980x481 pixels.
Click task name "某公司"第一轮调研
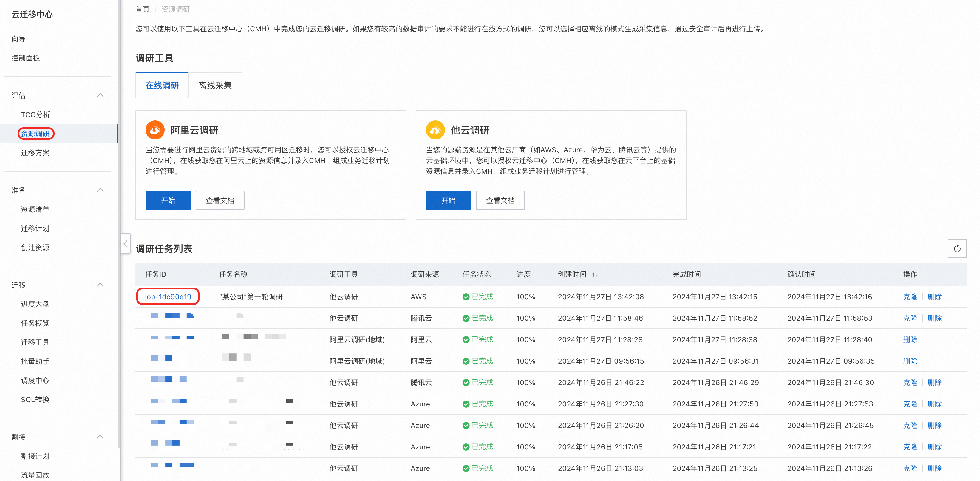[251, 297]
